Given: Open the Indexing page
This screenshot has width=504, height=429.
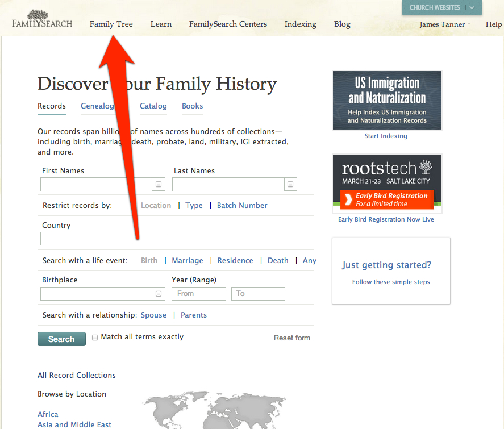Looking at the screenshot, I should (300, 24).
